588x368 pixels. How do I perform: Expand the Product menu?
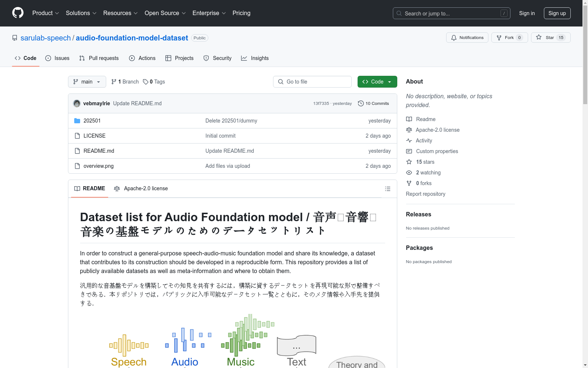click(46, 13)
